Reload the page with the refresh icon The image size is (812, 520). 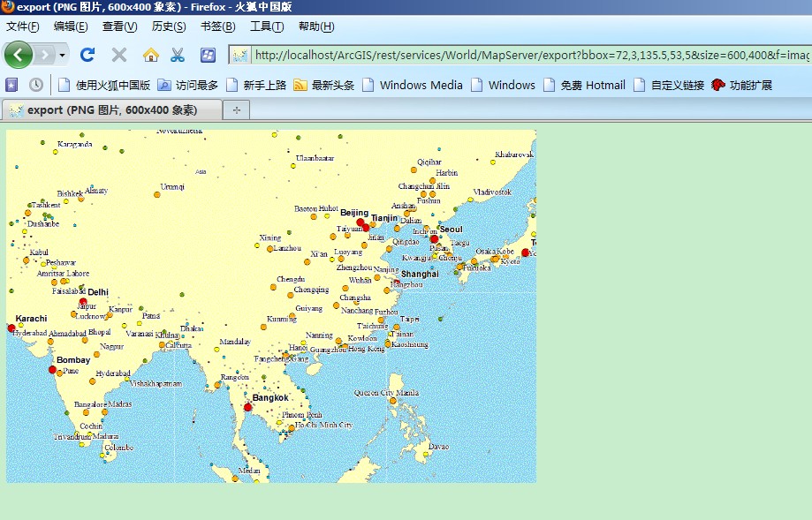pyautogui.click(x=87, y=55)
